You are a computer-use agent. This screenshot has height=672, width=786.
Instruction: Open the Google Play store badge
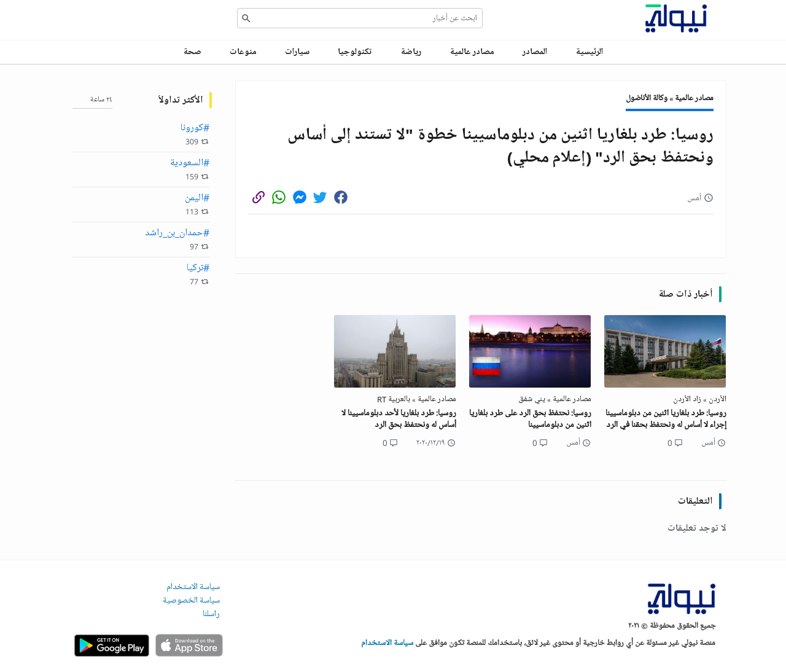tap(112, 646)
